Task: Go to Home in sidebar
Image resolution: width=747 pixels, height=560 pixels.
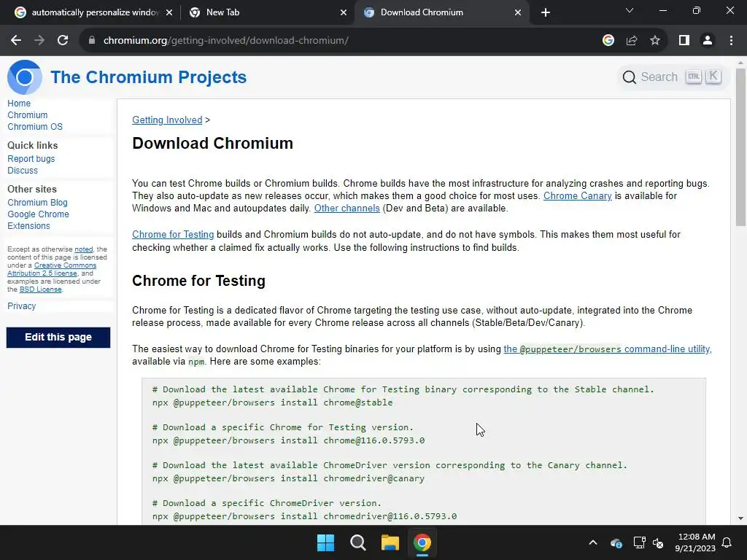Action: [19, 104]
